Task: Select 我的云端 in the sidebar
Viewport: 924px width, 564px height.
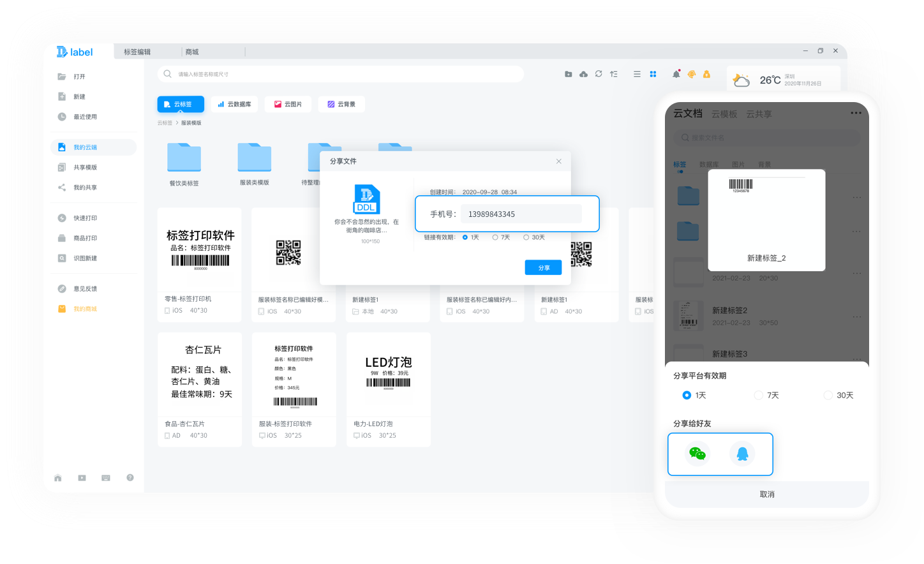Action: click(x=94, y=147)
